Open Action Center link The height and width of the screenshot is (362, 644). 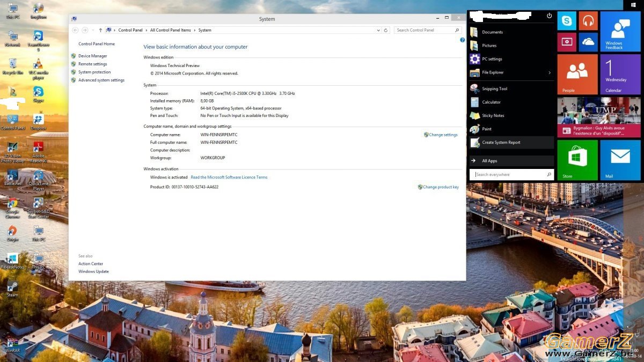tap(91, 263)
